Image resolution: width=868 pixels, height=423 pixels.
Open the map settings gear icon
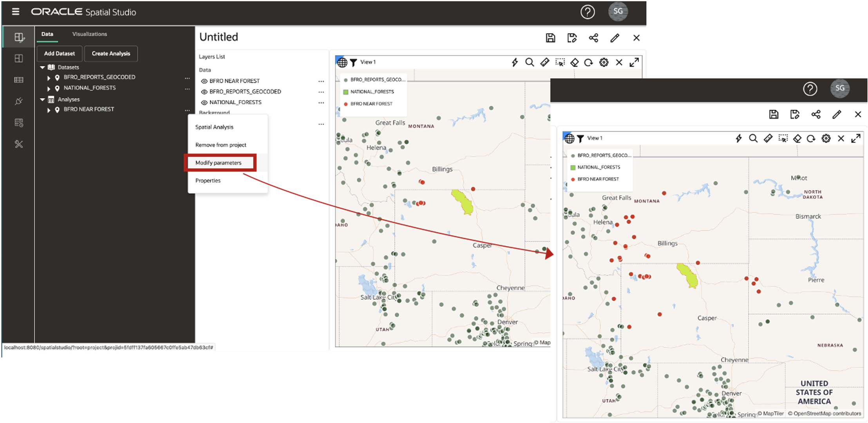coord(604,62)
